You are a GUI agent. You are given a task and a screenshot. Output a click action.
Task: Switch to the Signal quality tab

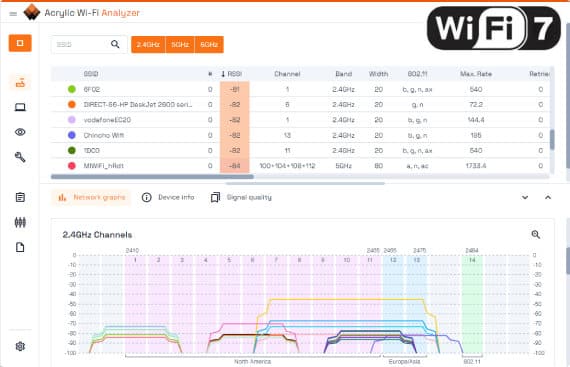click(x=241, y=197)
